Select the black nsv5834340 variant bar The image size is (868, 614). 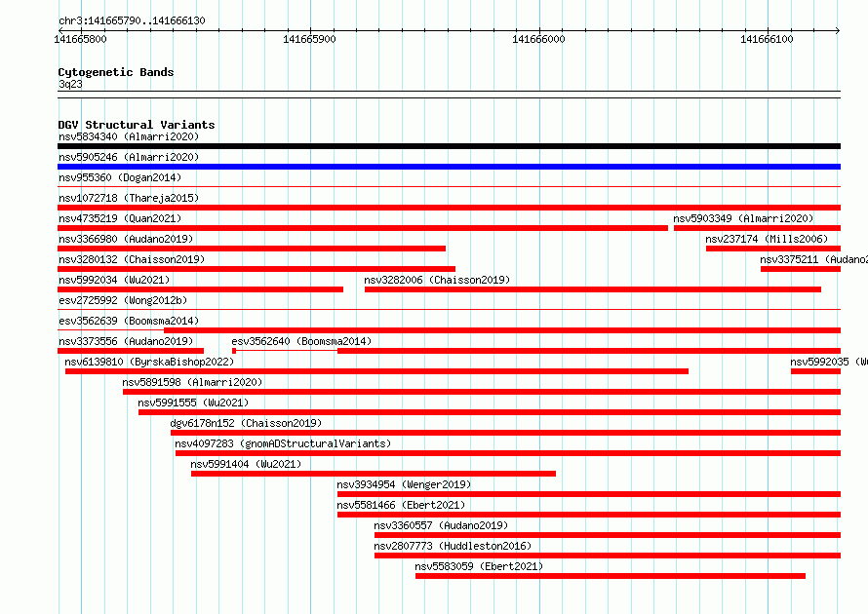tap(449, 146)
